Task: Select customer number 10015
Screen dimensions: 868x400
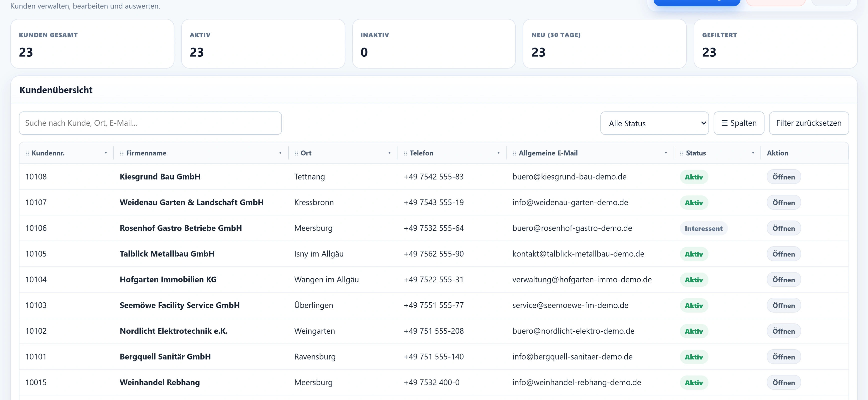Action: (36, 382)
